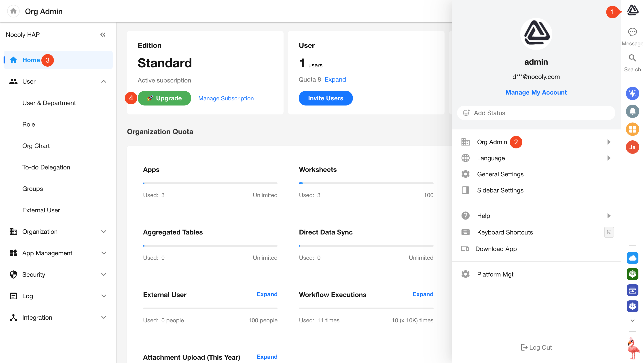
Task: Select User & Department in sidebar
Action: (49, 103)
